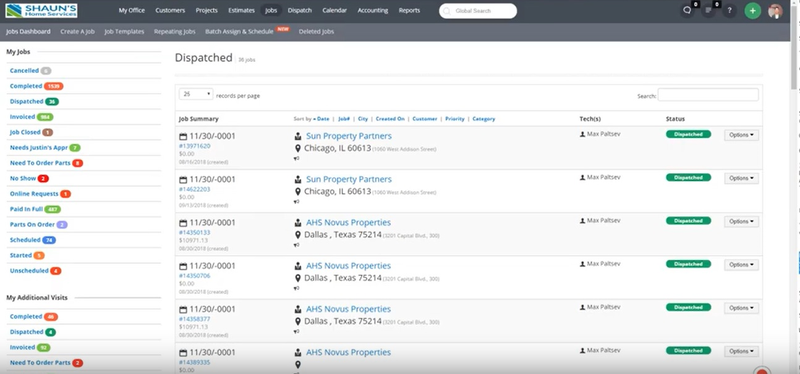The image size is (800, 374).
Task: Open the notifications list icon
Action: click(x=709, y=11)
